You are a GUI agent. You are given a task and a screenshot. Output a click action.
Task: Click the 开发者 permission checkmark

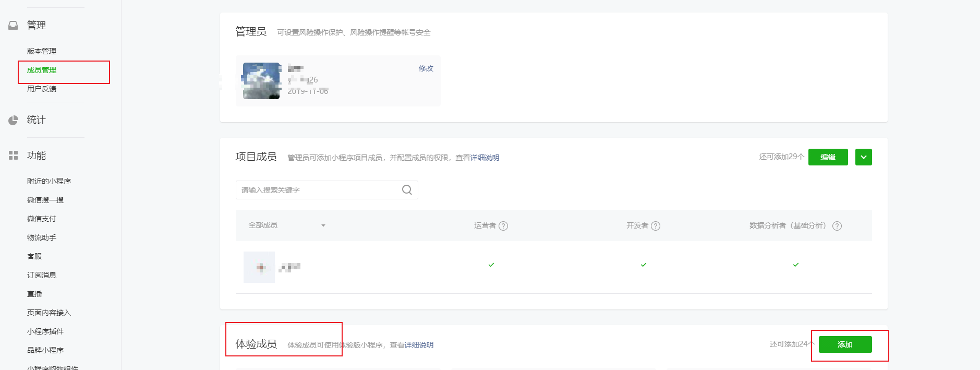click(644, 265)
